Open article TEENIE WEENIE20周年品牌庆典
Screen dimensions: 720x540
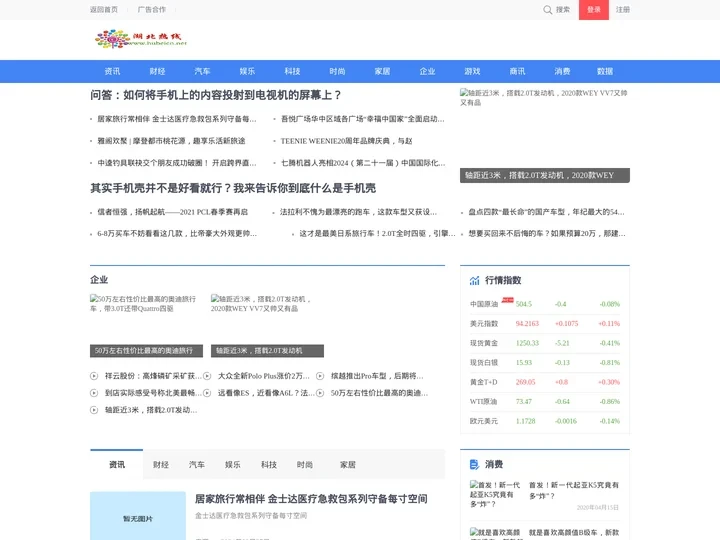point(347,141)
